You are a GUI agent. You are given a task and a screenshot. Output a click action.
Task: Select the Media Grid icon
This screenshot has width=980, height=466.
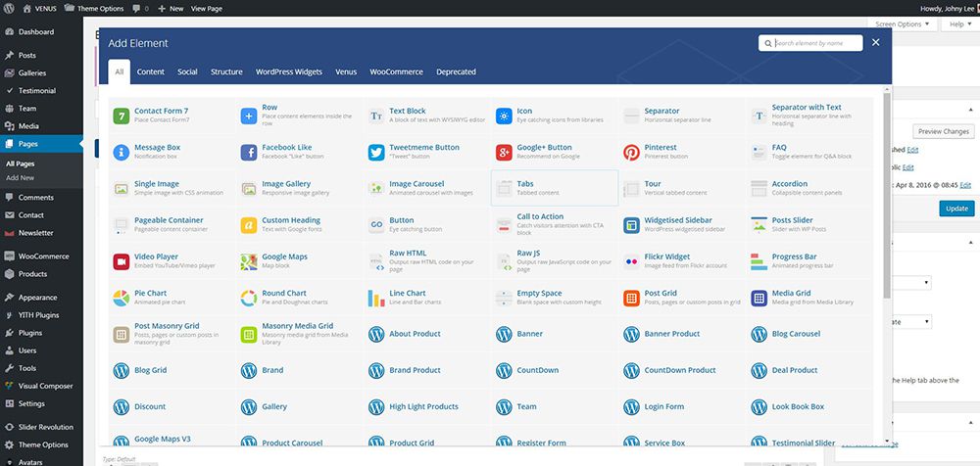759,298
